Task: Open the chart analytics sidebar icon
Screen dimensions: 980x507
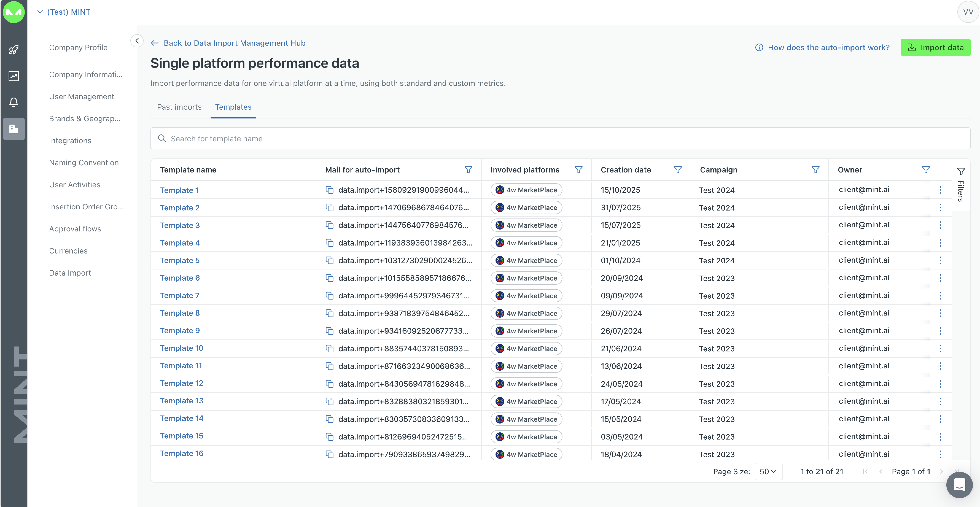Action: 14,76
